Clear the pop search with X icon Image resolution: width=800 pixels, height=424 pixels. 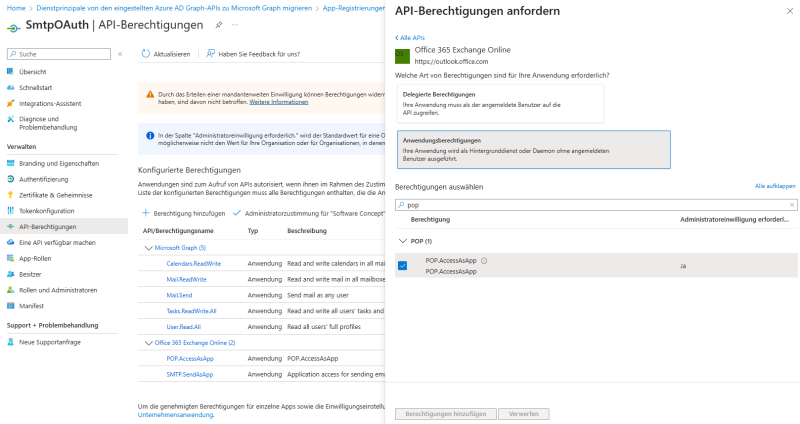(792, 204)
